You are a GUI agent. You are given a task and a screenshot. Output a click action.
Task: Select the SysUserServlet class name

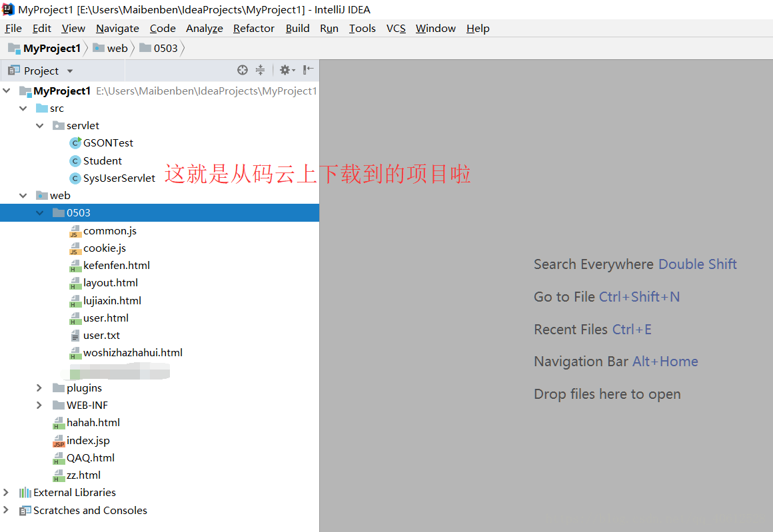[x=119, y=178]
